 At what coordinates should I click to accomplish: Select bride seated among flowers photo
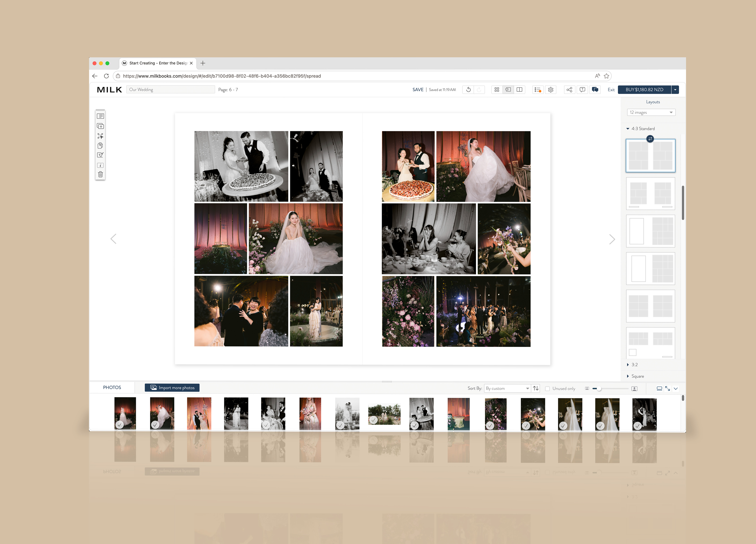click(296, 239)
